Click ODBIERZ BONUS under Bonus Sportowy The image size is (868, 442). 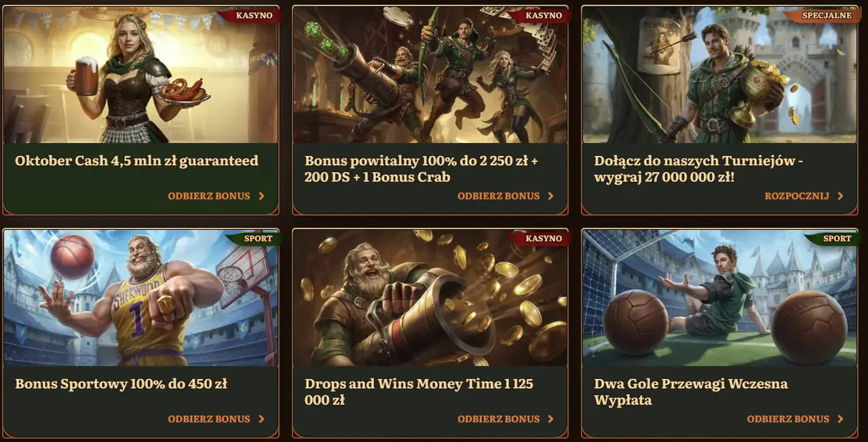209,419
